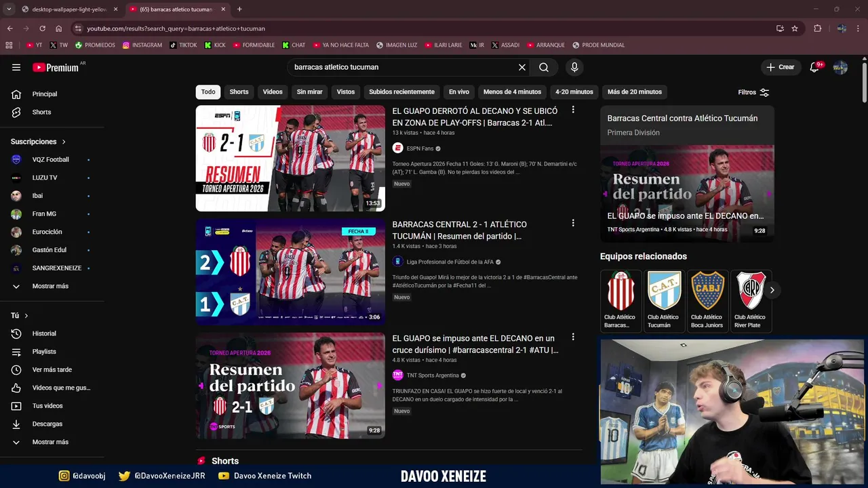Expand the Tú section chevron
Image resolution: width=868 pixels, height=488 pixels.
click(x=26, y=316)
